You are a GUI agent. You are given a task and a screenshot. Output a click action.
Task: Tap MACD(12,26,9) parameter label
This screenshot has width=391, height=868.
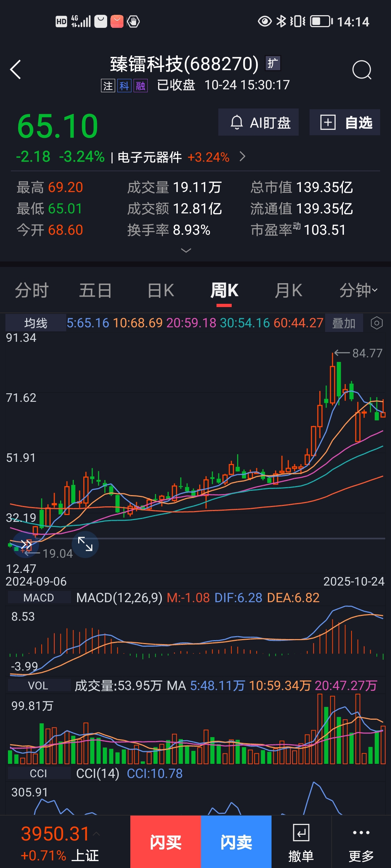coord(119,598)
